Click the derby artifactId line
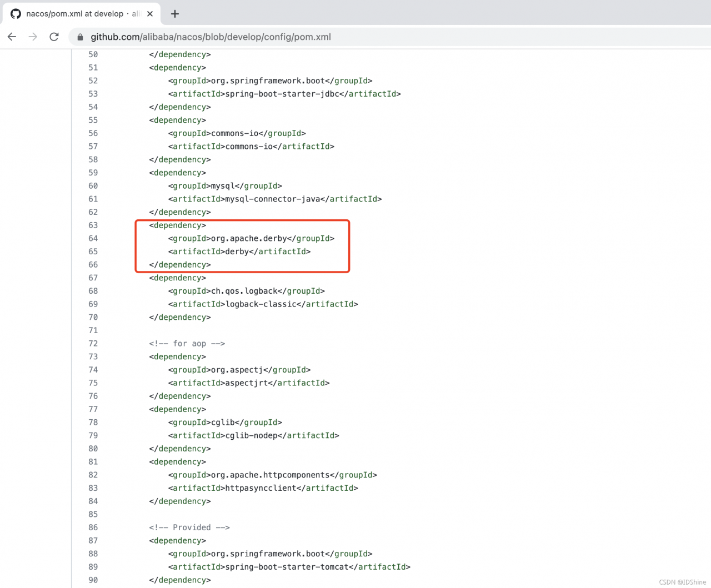Image resolution: width=711 pixels, height=588 pixels. (x=239, y=252)
